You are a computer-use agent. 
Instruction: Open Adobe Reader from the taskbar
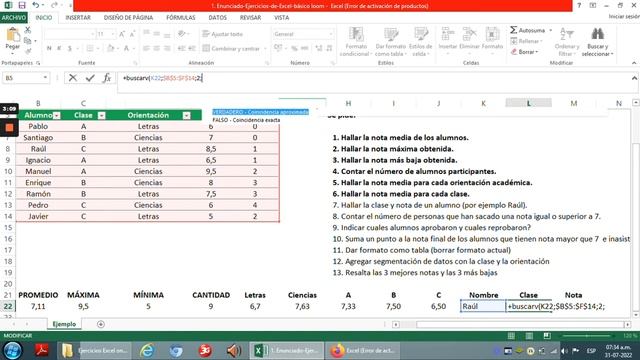coord(41,351)
